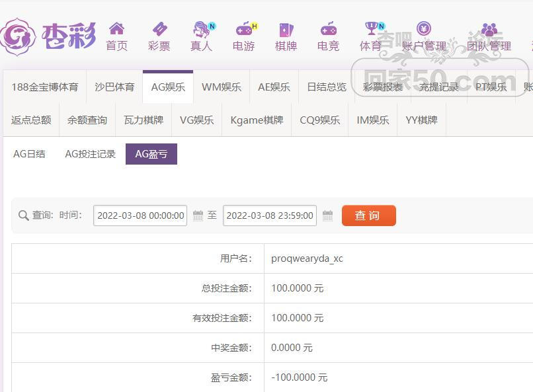The height and width of the screenshot is (392, 533).
Task: Click the chess and cards (棋牌) icon
Action: pyautogui.click(x=286, y=29)
